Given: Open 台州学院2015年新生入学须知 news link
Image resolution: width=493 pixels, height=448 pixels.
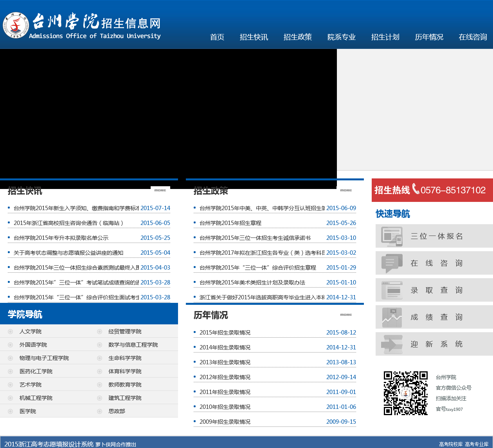Looking at the screenshot, I should [76, 208].
